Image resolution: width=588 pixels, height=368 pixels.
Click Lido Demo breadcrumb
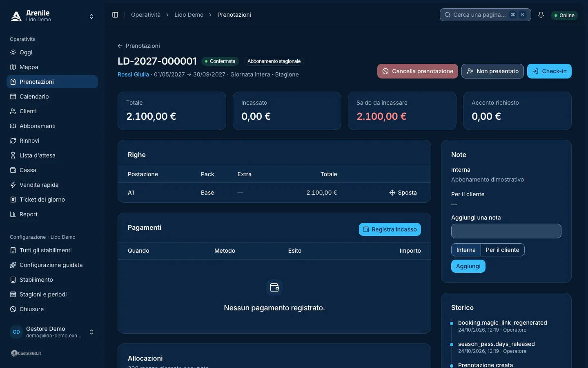pyautogui.click(x=189, y=15)
